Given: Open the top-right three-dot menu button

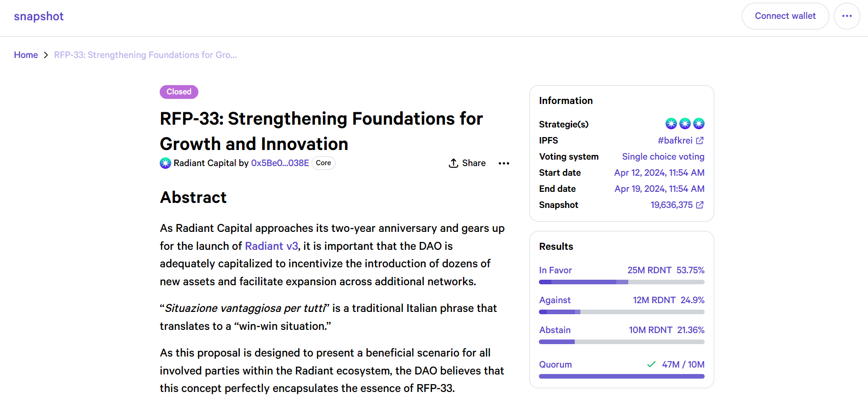Looking at the screenshot, I should (x=847, y=16).
